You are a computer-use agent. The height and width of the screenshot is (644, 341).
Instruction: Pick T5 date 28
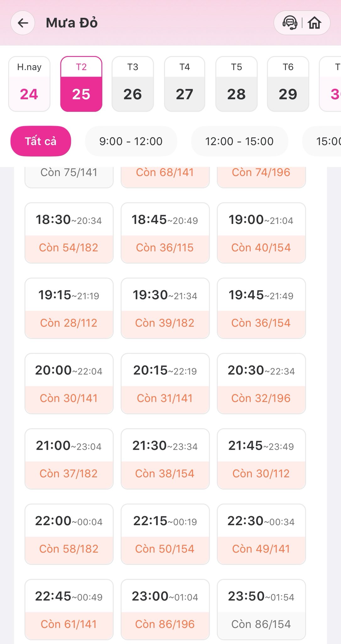tap(236, 84)
